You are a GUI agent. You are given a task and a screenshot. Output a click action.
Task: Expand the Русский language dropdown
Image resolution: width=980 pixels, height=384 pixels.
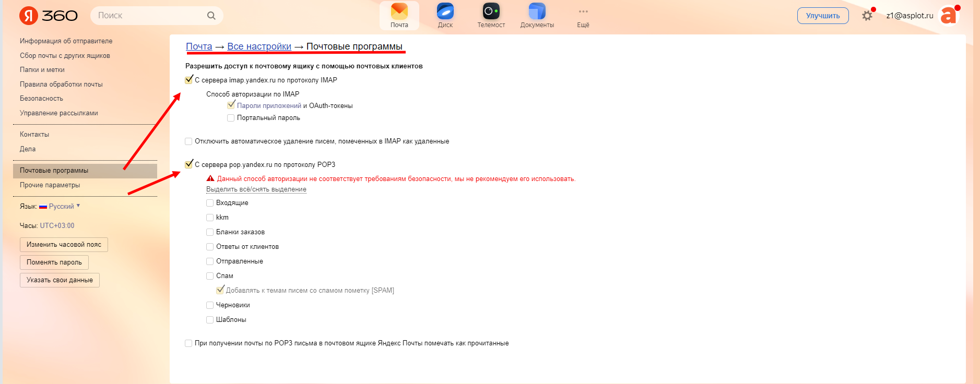tap(62, 207)
